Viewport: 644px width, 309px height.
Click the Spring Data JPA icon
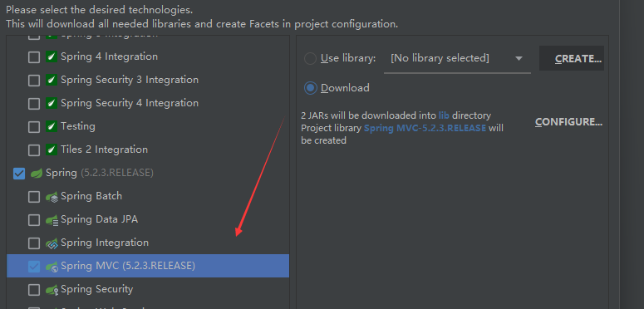(52, 220)
